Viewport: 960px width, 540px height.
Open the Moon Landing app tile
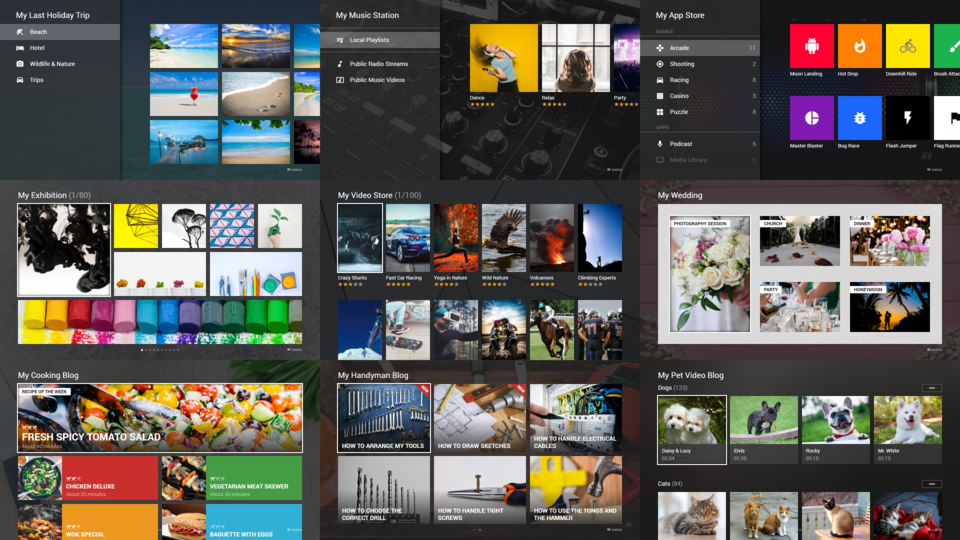pos(811,46)
